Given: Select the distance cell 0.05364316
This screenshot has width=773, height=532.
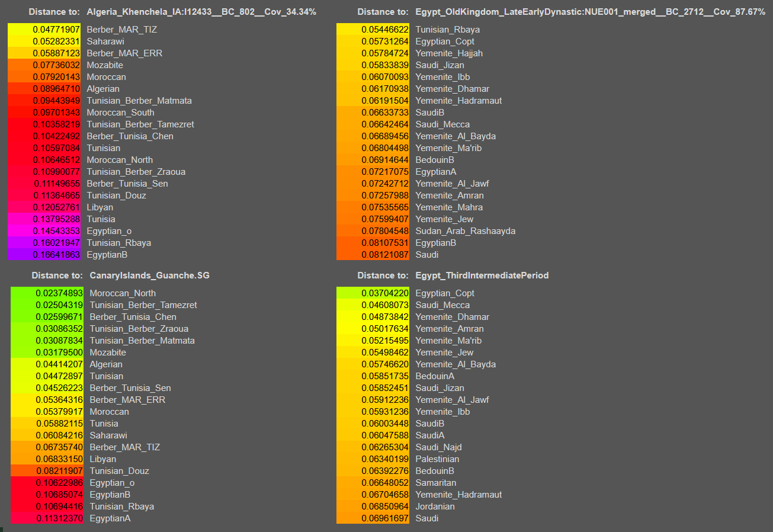Looking at the screenshot, I should coord(47,400).
